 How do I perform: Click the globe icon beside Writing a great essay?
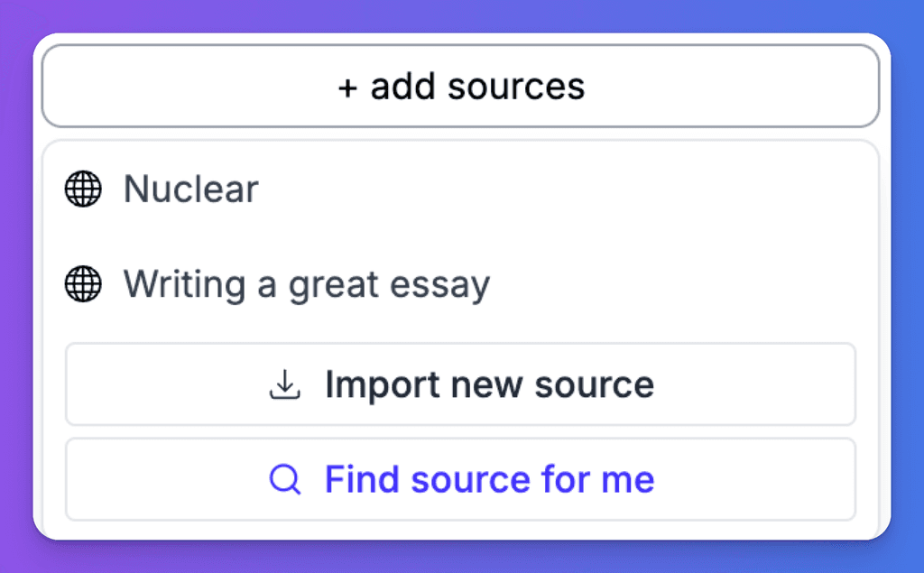83,284
